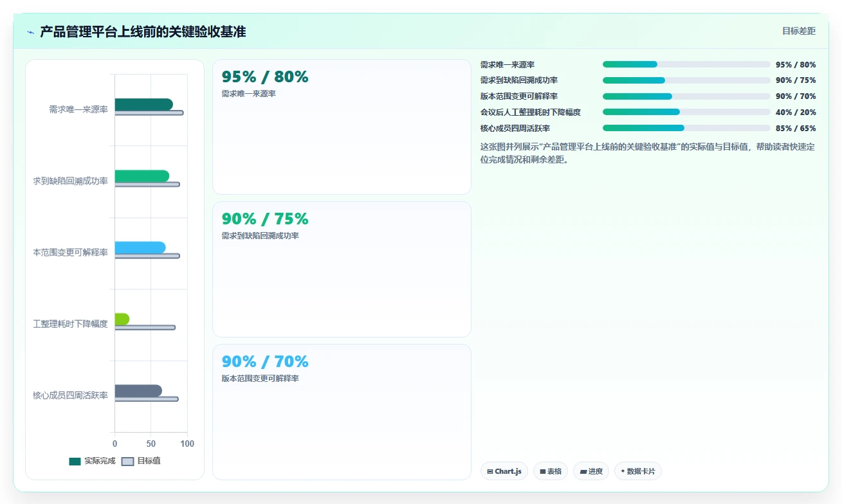This screenshot has width=842, height=504.
Task: Select the 数据卡片 chip
Action: pos(637,471)
